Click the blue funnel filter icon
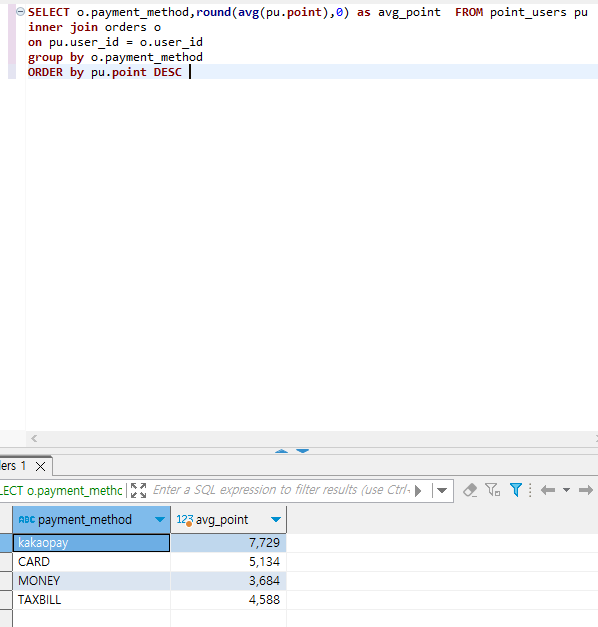The height and width of the screenshot is (627, 598). 516,490
